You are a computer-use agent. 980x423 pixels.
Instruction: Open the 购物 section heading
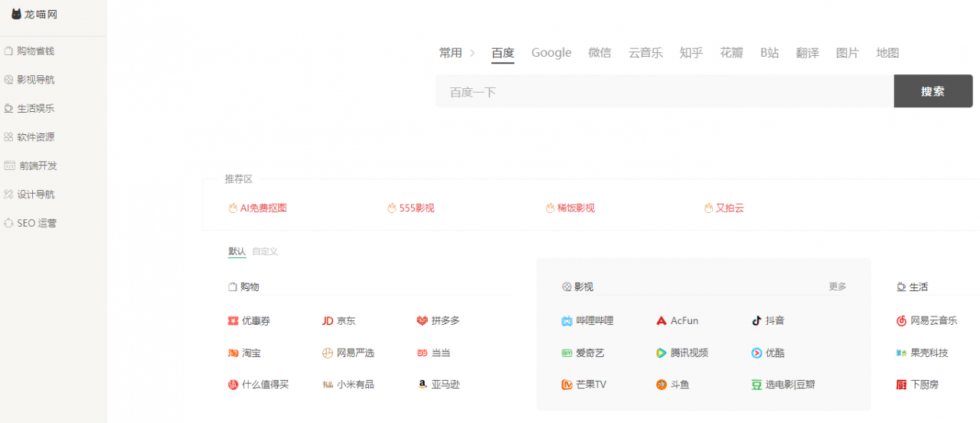(244, 287)
